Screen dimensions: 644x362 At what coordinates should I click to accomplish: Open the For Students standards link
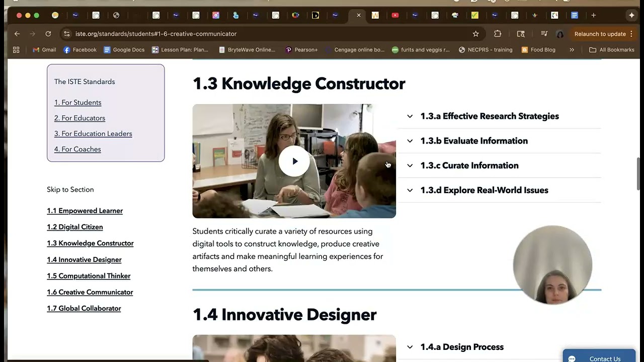click(x=77, y=103)
